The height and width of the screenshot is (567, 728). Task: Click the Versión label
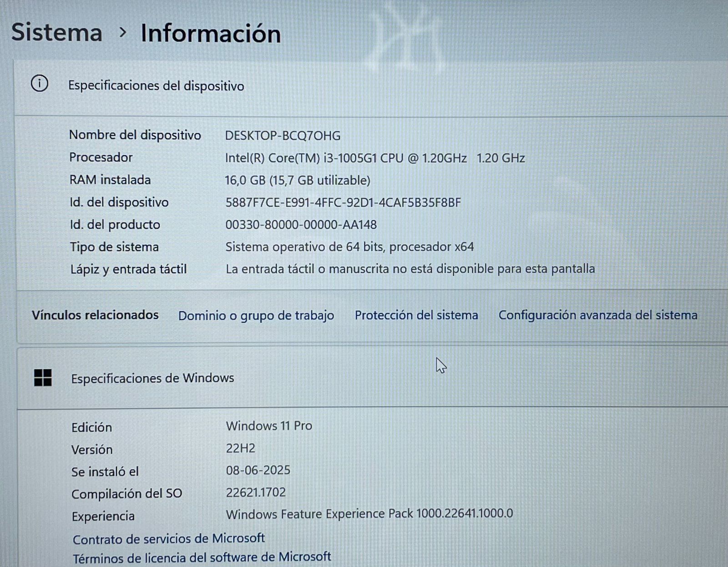92,450
